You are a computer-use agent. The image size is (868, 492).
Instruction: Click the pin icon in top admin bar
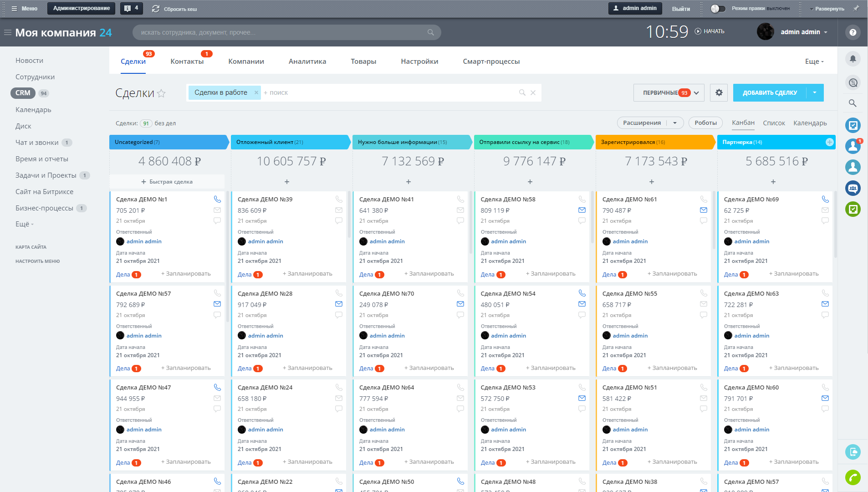pos(856,8)
